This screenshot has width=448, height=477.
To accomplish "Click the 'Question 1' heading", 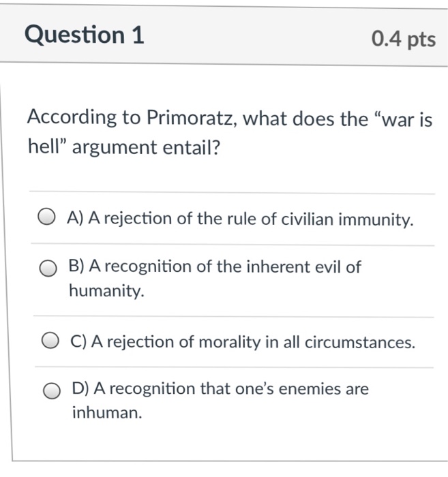I will (85, 35).
